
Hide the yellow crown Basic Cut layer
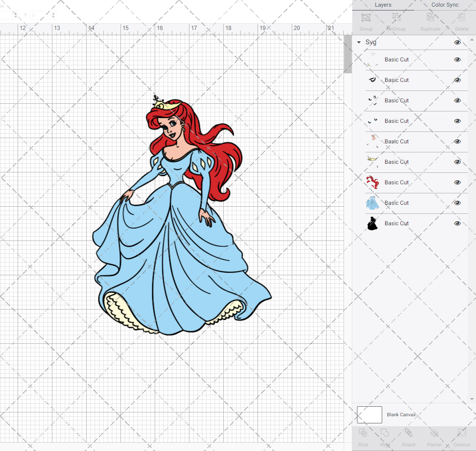tap(457, 162)
